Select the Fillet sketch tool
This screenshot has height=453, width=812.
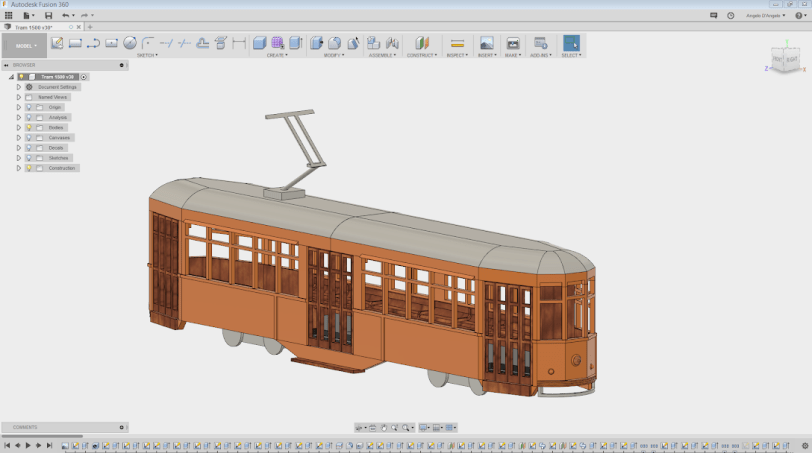point(148,43)
